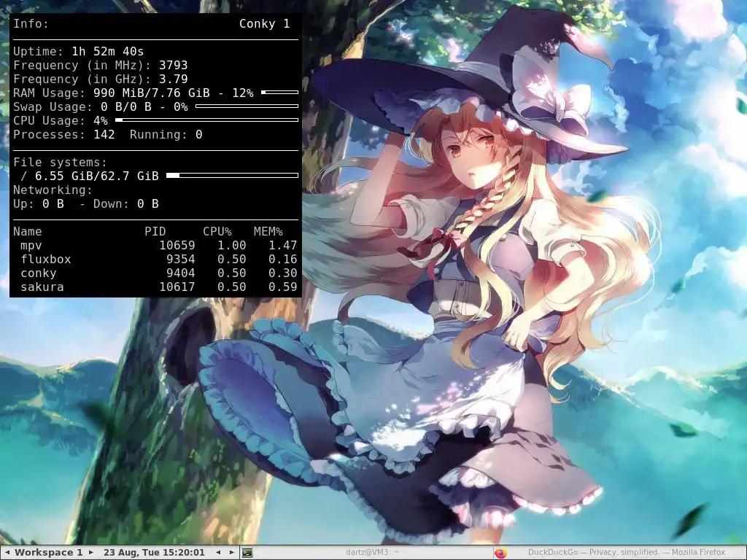Click the conky process row
This screenshot has height=560, width=747.
coord(156,273)
